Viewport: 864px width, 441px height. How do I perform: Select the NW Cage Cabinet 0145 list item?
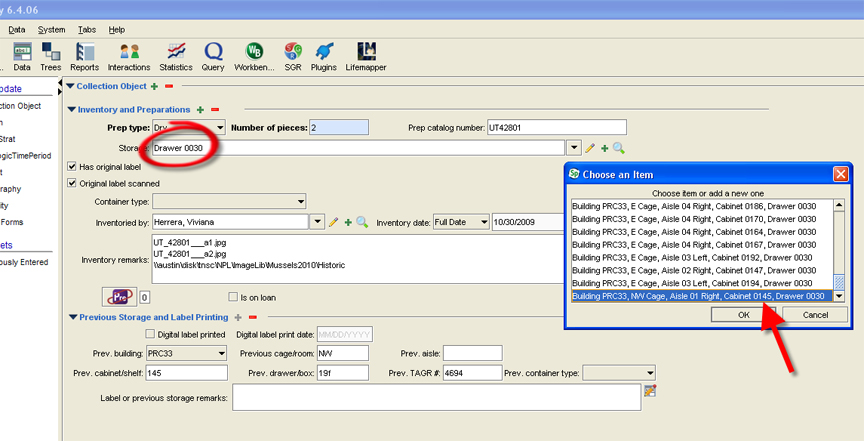click(700, 296)
